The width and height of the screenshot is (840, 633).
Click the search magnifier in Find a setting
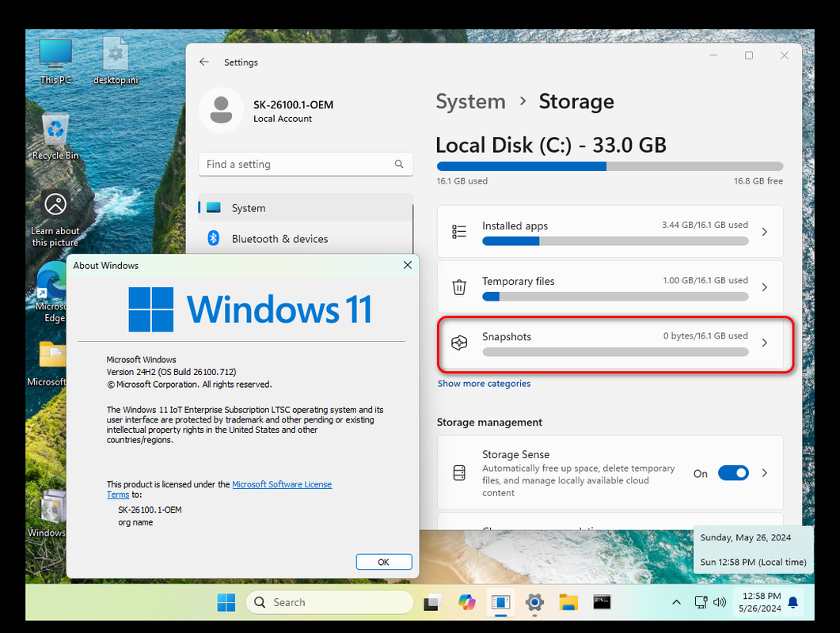[399, 164]
